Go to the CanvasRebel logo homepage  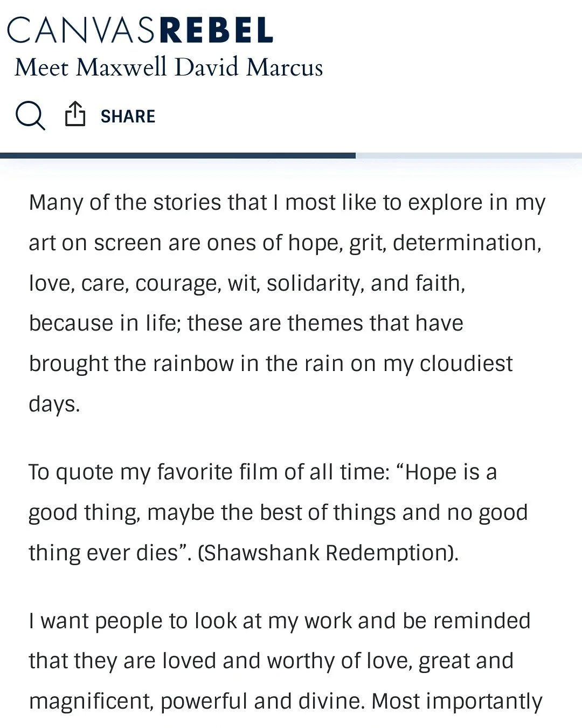[140, 30]
